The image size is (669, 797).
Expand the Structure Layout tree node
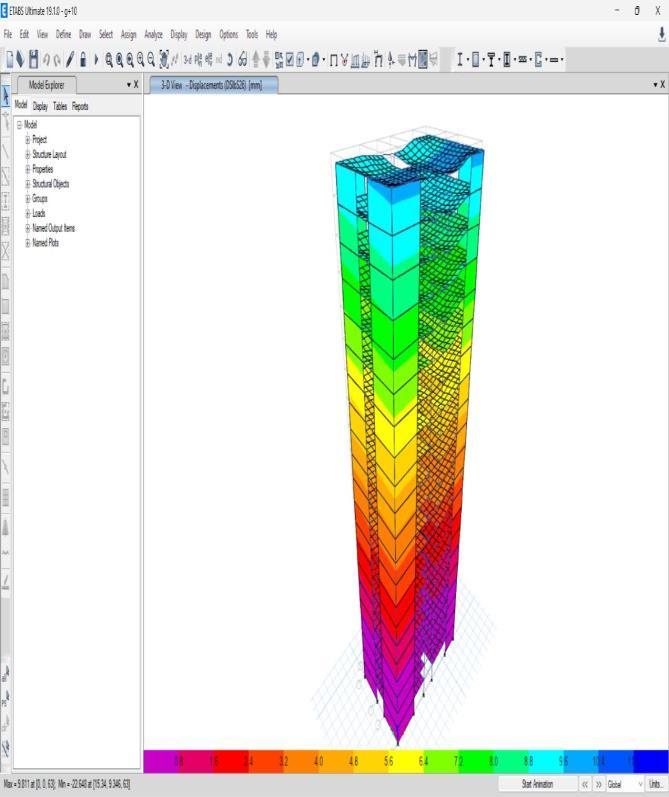coord(28,154)
